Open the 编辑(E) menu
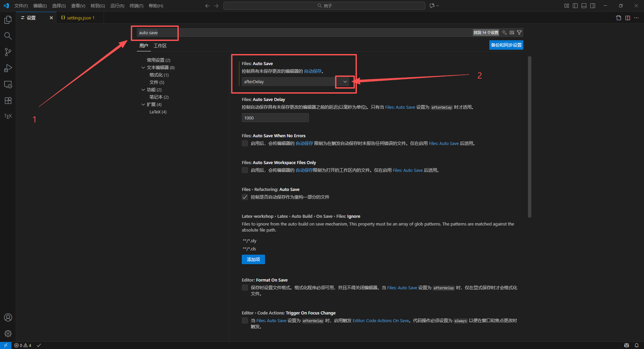 pyautogui.click(x=40, y=6)
